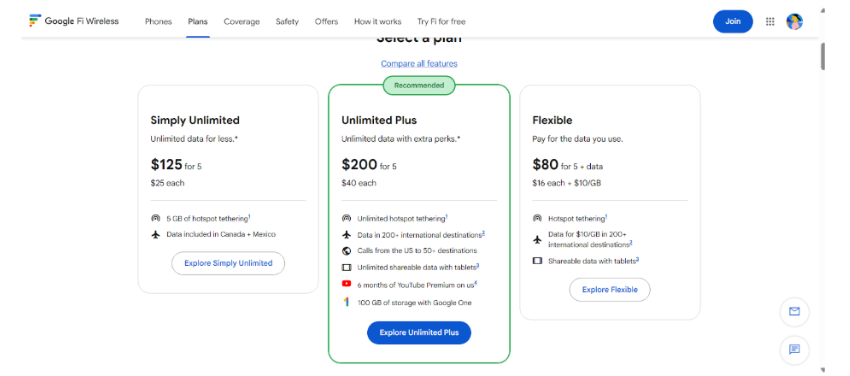Click Unlimited data for less description
Image resolution: width=850 pixels, height=376 pixels.
tap(194, 139)
